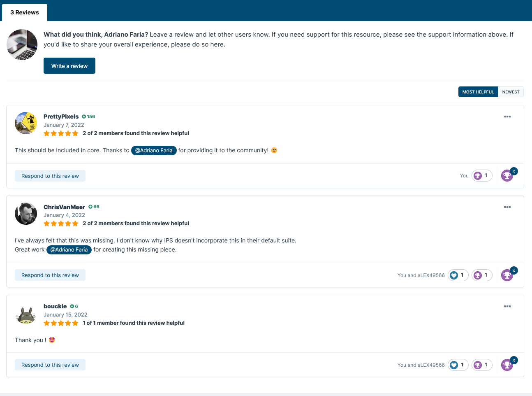Viewport: 532px width, 396px height.
Task: Remove your trophy reaction on bouckie's review
Action: click(x=513, y=360)
